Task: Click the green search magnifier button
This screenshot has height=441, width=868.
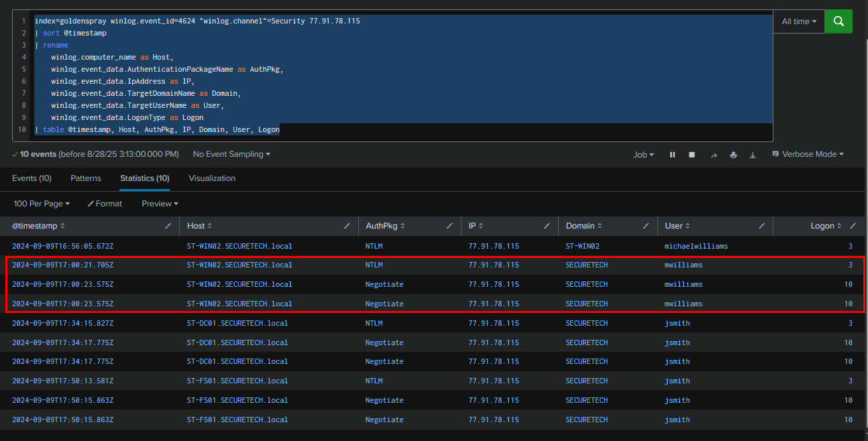Action: [838, 21]
